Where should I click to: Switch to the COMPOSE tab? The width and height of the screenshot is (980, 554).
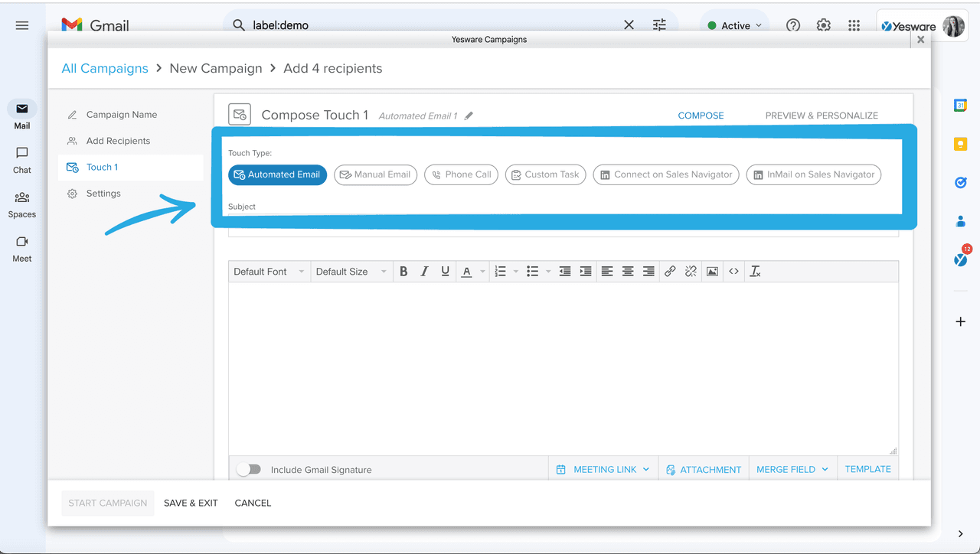tap(701, 116)
